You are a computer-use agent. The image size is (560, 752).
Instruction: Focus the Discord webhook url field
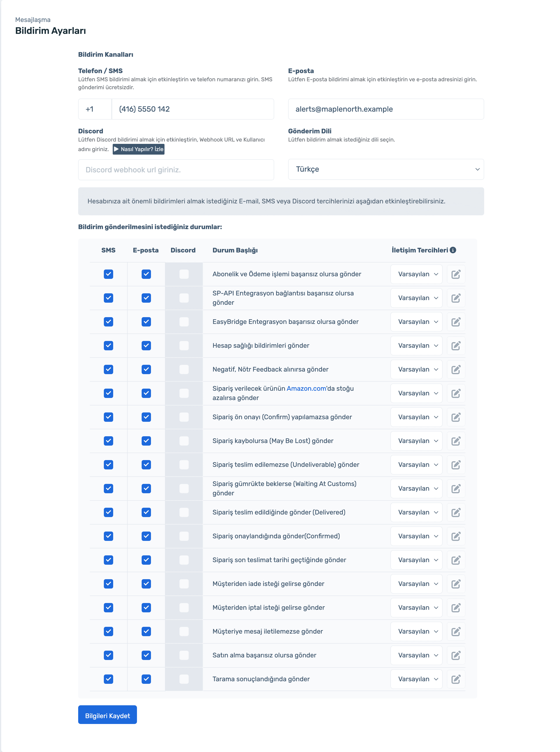176,170
